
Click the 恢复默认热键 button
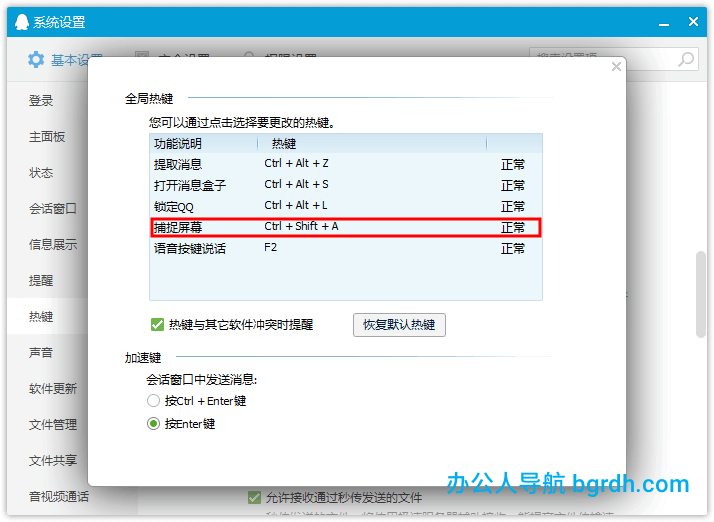click(399, 325)
